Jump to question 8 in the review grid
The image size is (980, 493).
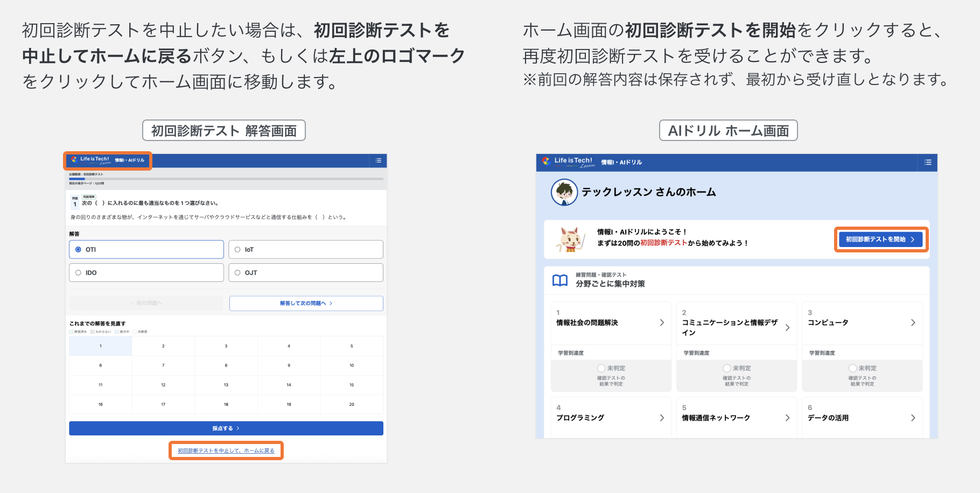click(x=226, y=365)
